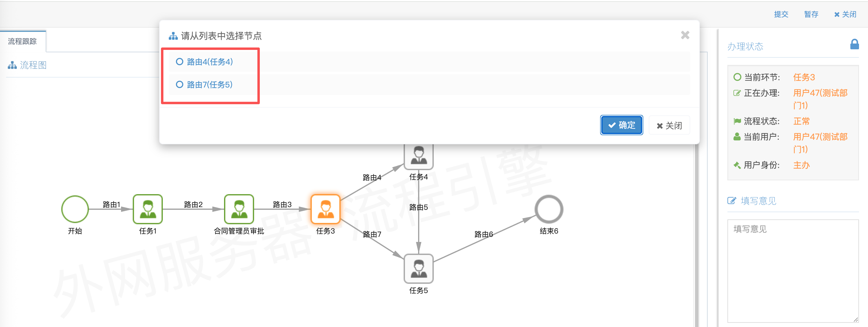Click the 流程图 section header icon
Screen dimensions: 868x327
pos(13,65)
